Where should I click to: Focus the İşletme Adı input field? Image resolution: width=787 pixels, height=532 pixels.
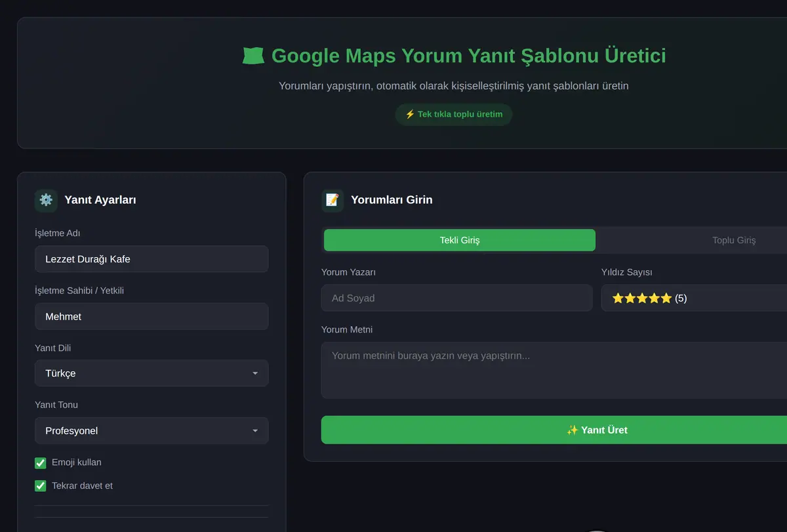(x=151, y=259)
